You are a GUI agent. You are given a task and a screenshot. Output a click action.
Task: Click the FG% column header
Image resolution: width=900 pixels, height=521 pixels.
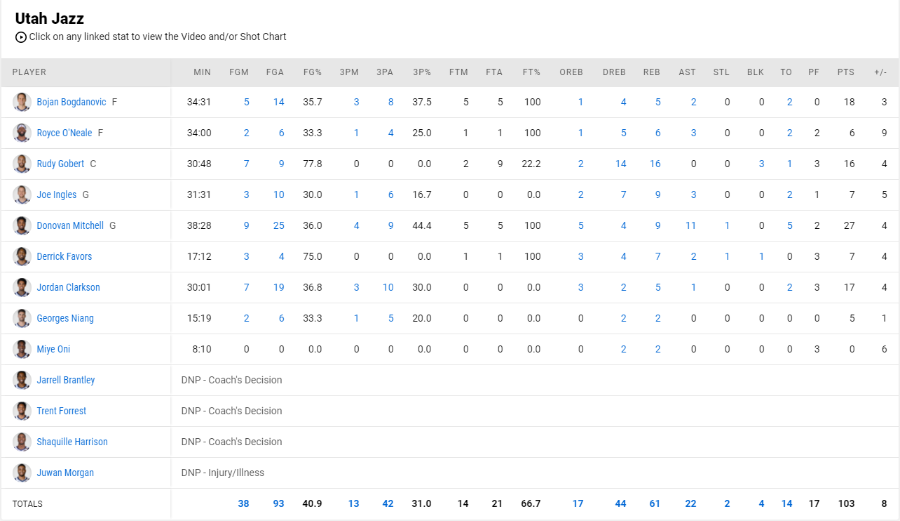(313, 72)
